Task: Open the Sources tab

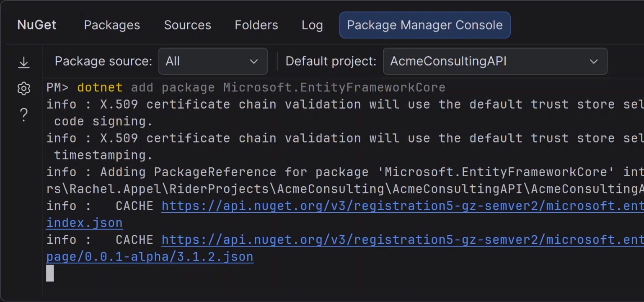Action: [187, 25]
